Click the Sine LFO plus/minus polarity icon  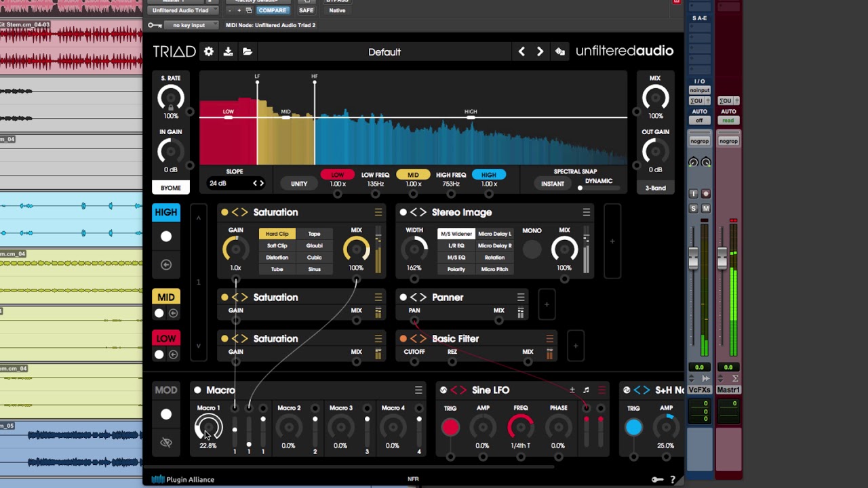[x=572, y=390]
